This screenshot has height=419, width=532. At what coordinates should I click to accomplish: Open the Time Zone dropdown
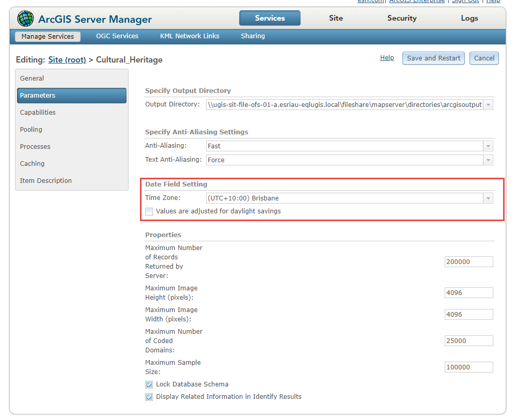tap(488, 198)
